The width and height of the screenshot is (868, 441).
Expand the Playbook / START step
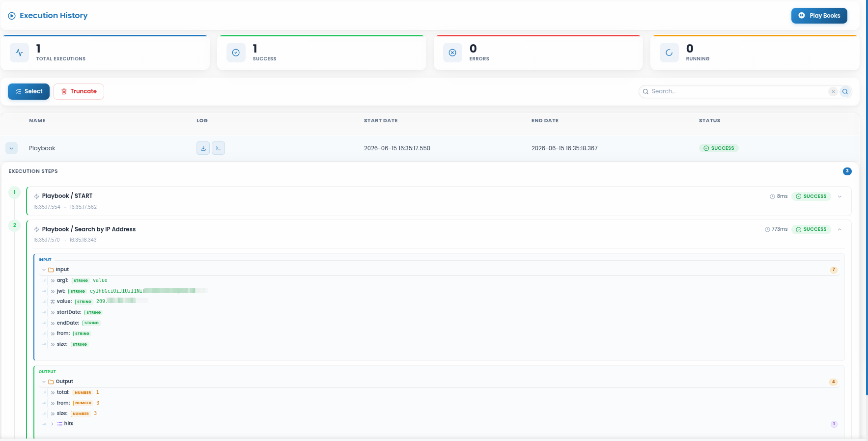(x=840, y=196)
